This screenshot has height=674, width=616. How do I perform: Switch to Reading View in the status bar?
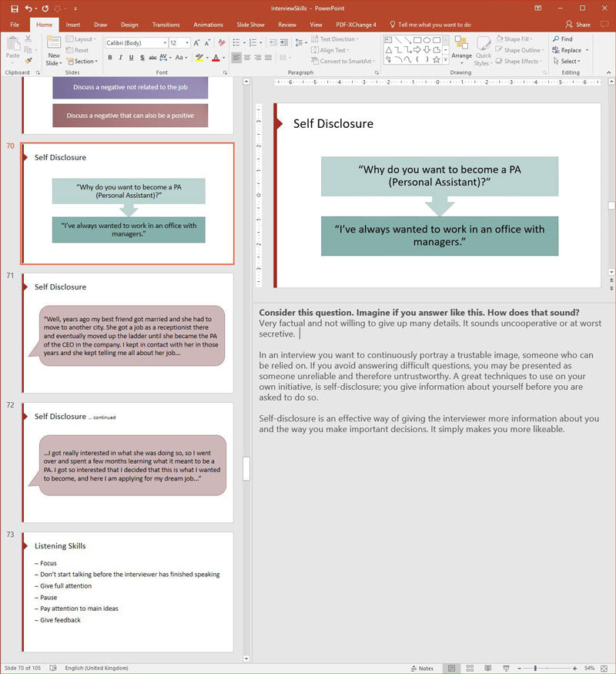(x=488, y=668)
